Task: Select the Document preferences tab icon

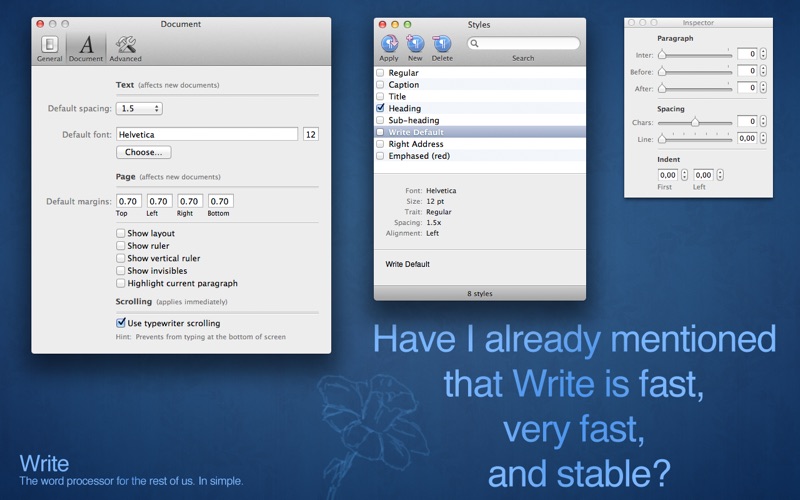Action: [x=86, y=48]
